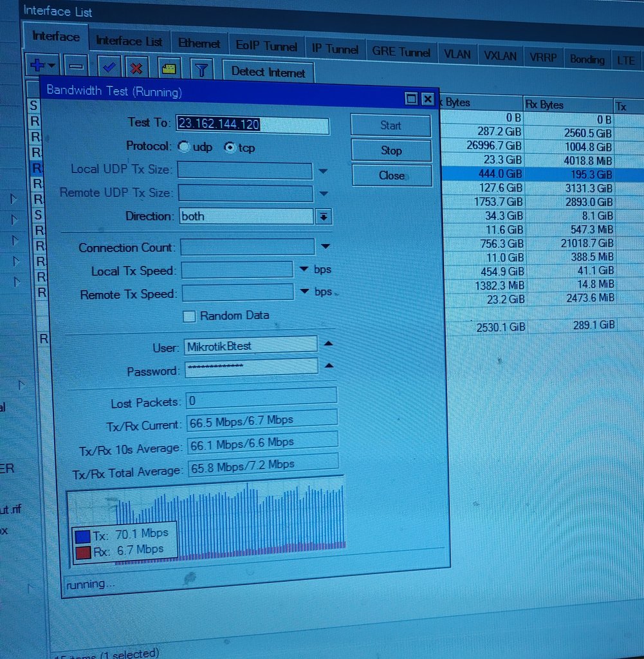Viewport: 644px width, 659px height.
Task: Click the bandwidth Tx/Rx graph
Action: (x=207, y=521)
